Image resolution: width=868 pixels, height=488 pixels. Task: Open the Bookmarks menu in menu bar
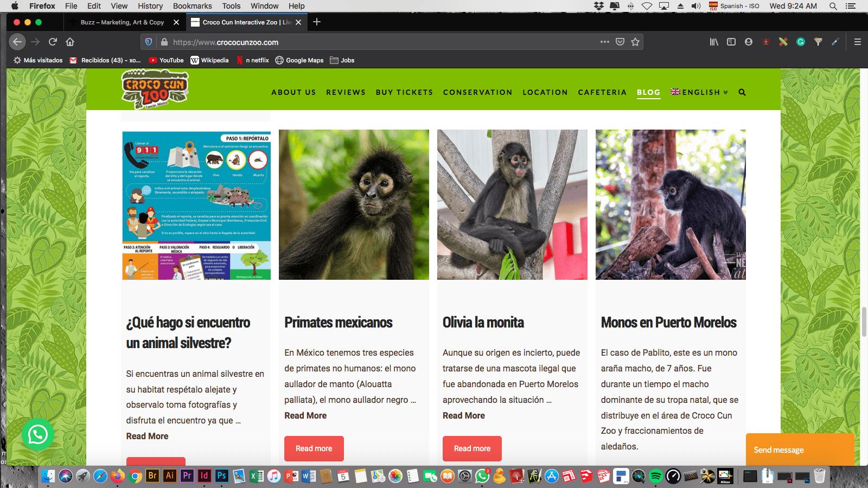pos(192,6)
